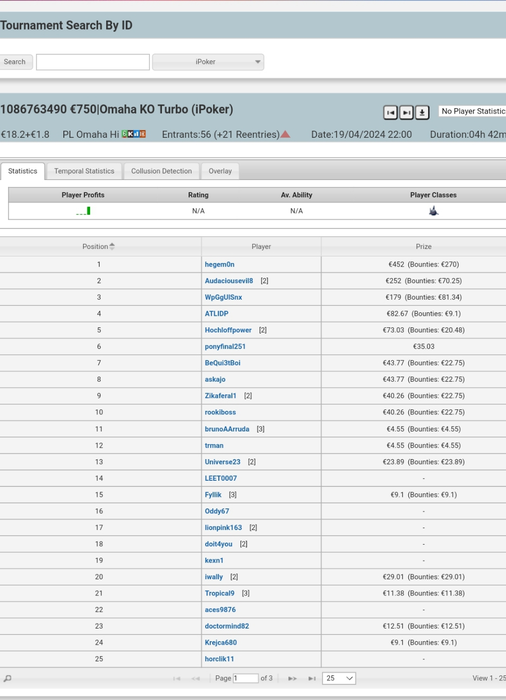The image size is (506, 700).
Task: Click the Search button
Action: tap(15, 62)
